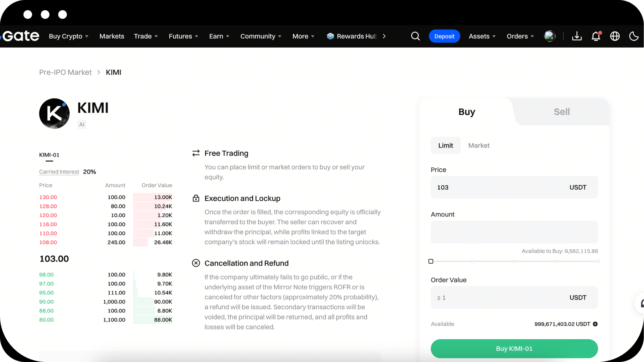This screenshot has height=362, width=644.
Task: Select the 95.00 buy order price
Action: [x=46, y=293]
